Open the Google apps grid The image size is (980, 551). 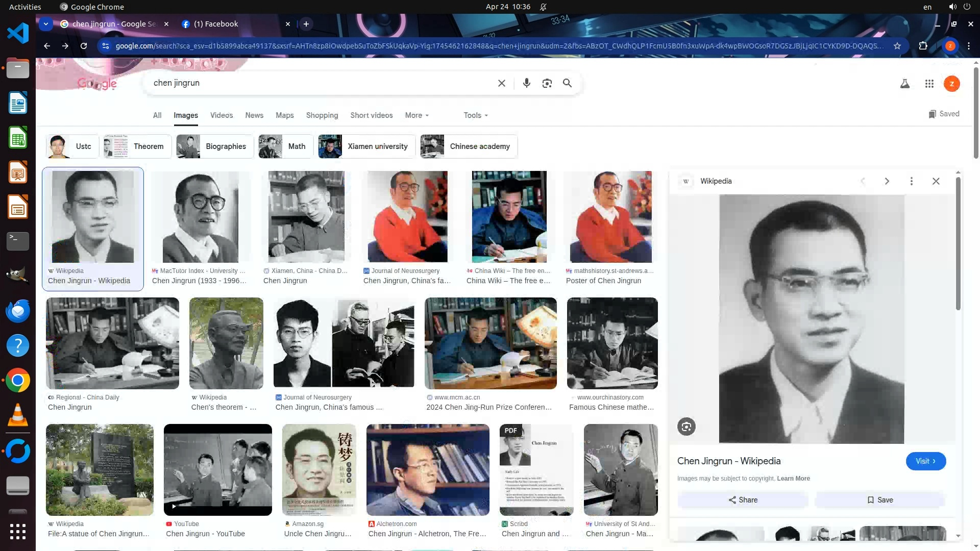pyautogui.click(x=929, y=84)
